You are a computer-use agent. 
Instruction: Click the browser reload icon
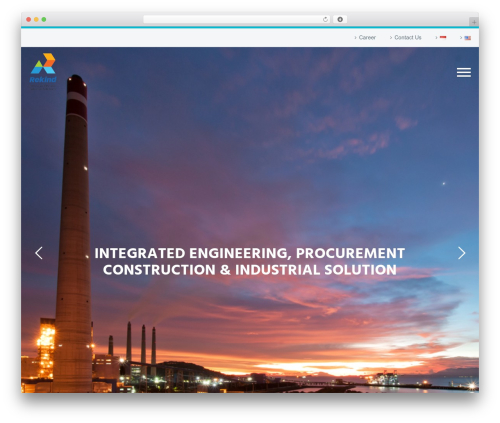pos(325,19)
